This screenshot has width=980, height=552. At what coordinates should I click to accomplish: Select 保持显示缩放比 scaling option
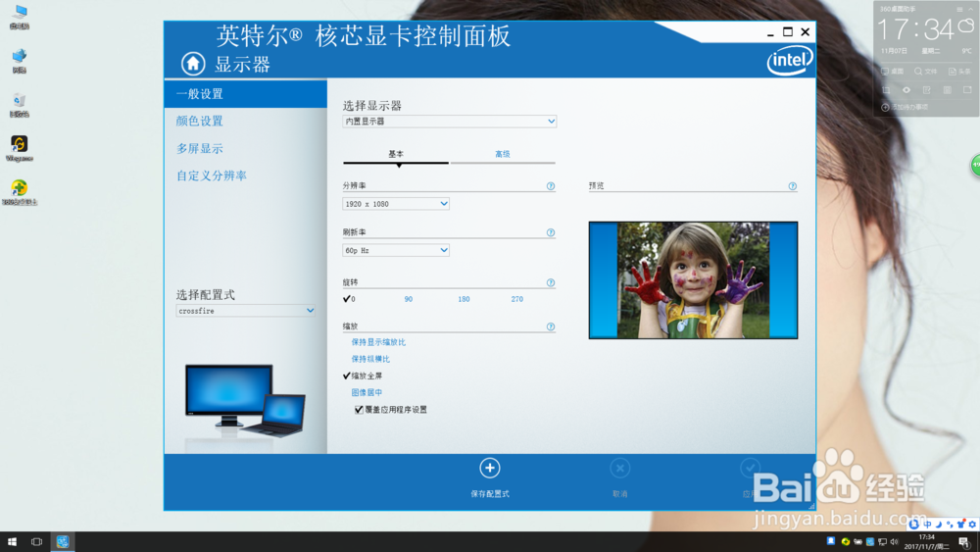pos(378,342)
